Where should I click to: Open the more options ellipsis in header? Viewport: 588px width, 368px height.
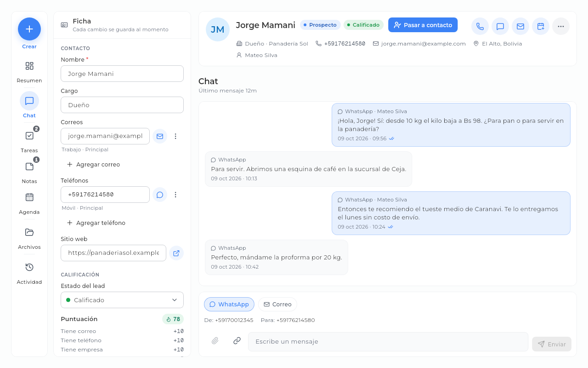[561, 26]
